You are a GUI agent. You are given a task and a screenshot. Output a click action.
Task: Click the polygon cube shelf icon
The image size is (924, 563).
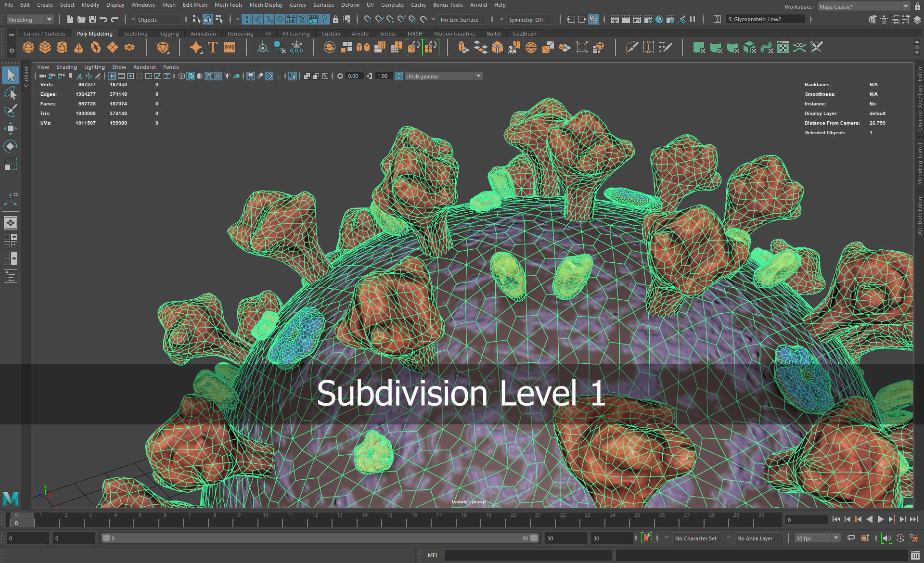tap(45, 47)
